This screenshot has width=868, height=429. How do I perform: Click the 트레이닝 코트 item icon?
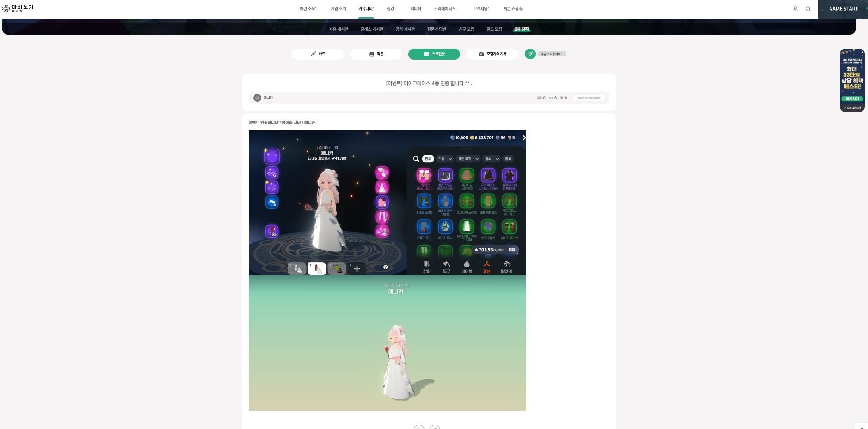(x=467, y=175)
